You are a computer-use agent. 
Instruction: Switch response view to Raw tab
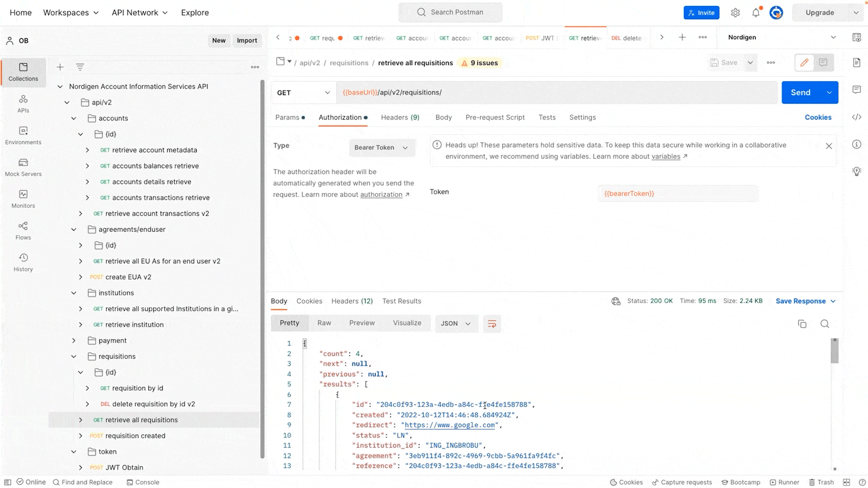pos(324,323)
